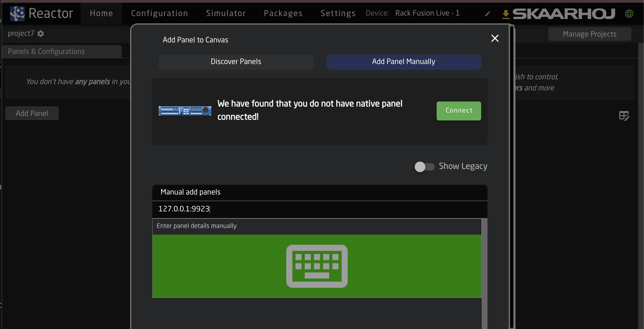
Task: Enable the Show Legacy toggle
Action: [x=424, y=167]
